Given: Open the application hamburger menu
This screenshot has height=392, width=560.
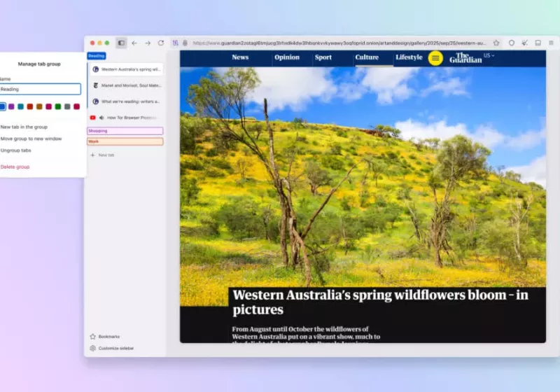Looking at the screenshot, I should point(551,43).
